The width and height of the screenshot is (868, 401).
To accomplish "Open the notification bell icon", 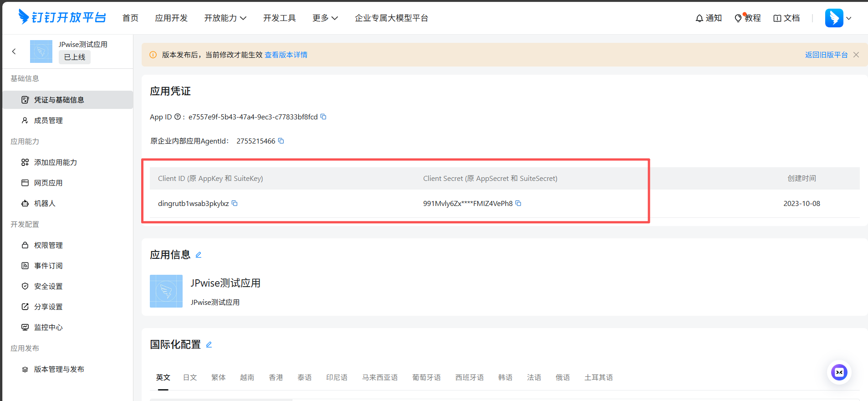I will coord(699,18).
